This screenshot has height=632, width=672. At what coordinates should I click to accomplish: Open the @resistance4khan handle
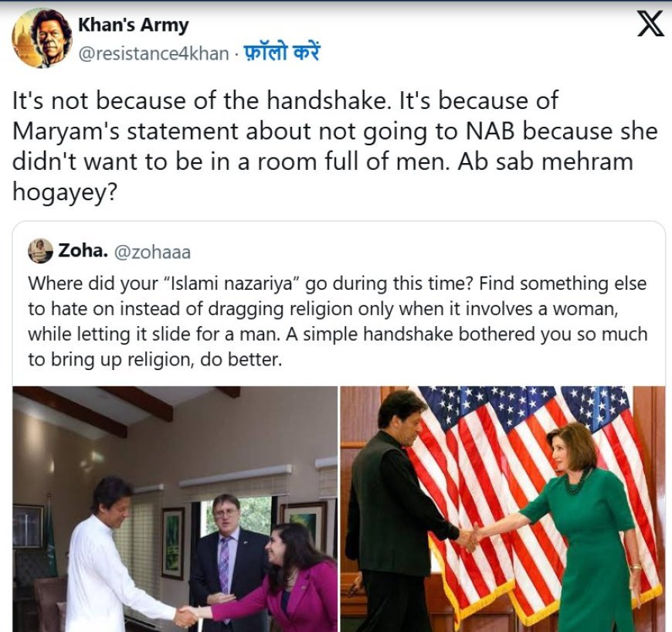point(154,53)
